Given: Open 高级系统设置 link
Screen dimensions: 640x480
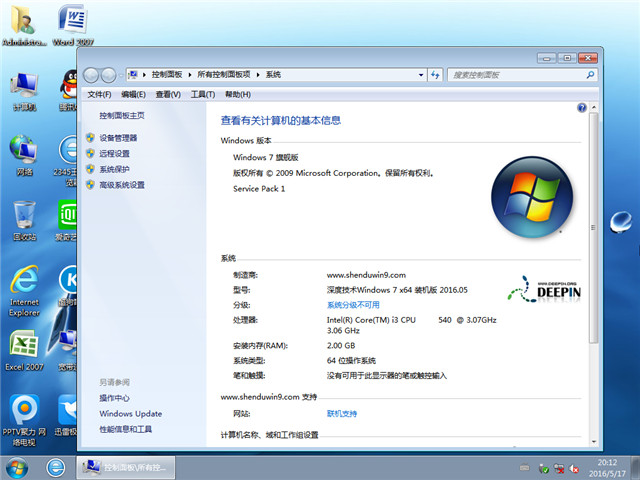Looking at the screenshot, I should pyautogui.click(x=122, y=185).
